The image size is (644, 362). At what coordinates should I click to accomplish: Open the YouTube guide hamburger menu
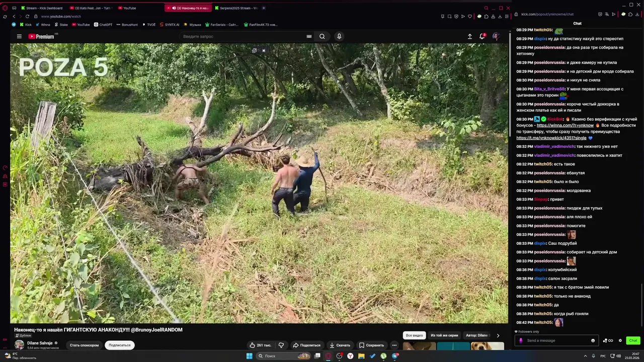tap(19, 36)
